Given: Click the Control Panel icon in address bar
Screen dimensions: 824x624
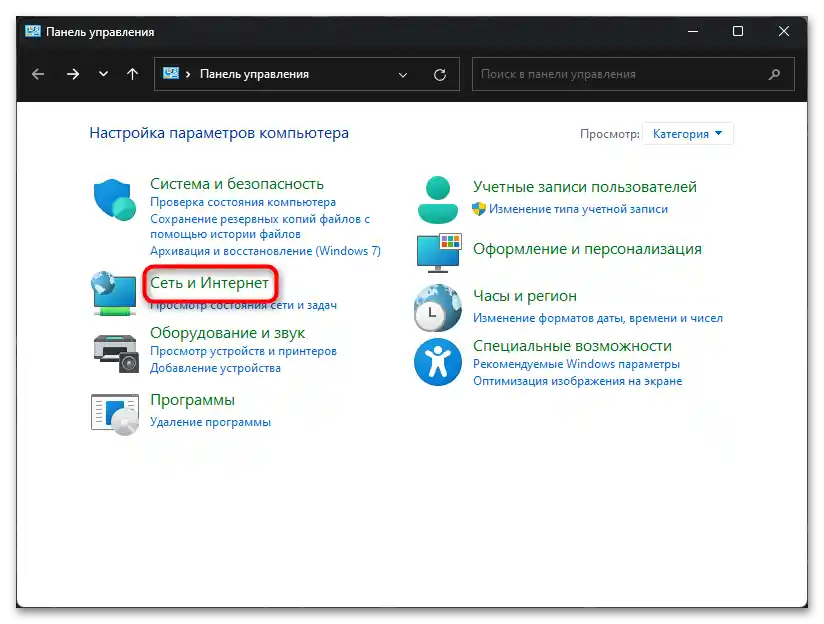Looking at the screenshot, I should pos(171,73).
